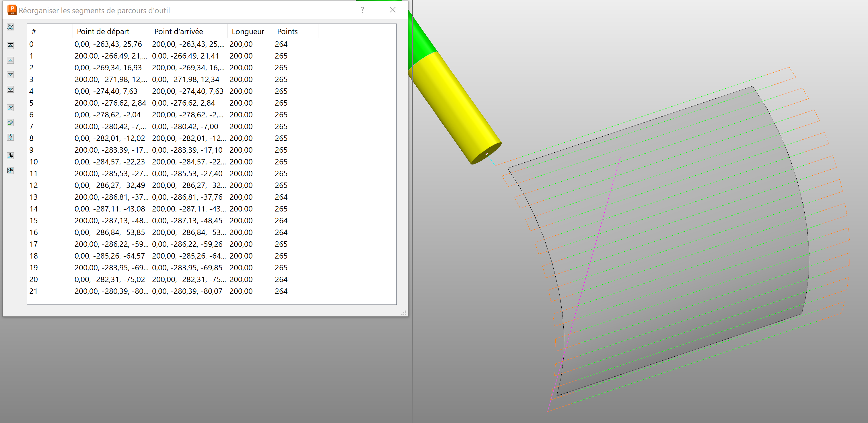Click the delete selected segments icon
The image size is (868, 423).
[10, 27]
